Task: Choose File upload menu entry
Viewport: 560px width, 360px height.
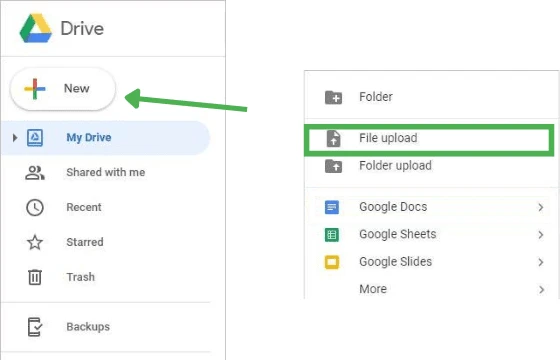Action: point(429,140)
